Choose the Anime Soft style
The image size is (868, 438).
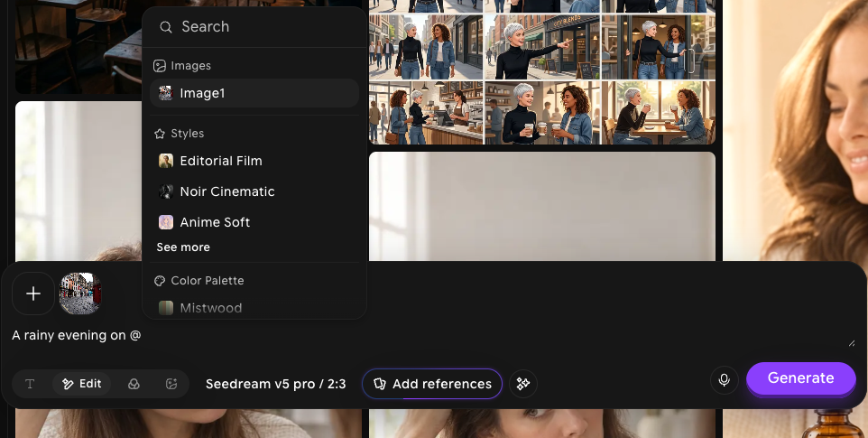(254, 222)
